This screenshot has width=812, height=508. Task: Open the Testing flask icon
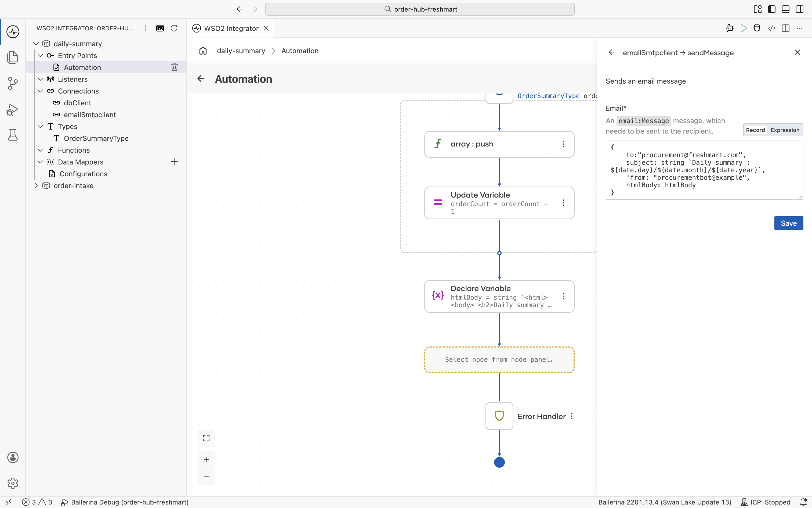(13, 135)
